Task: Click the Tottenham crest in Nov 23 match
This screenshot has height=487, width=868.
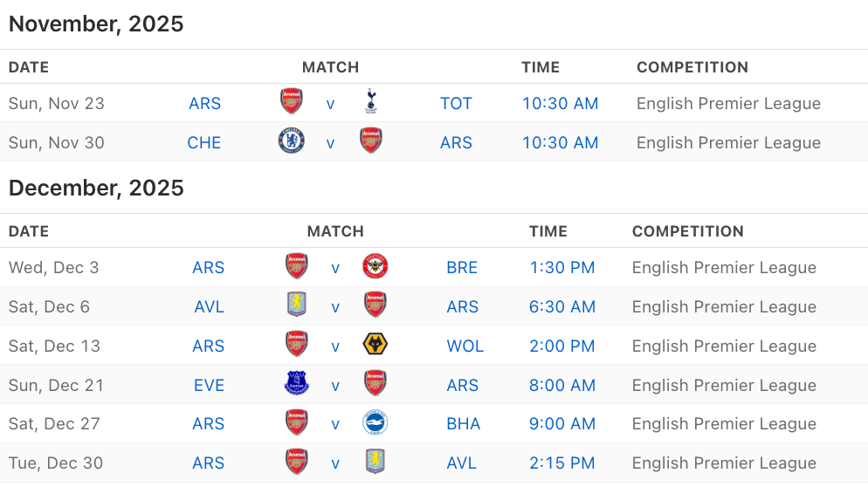Action: point(371,102)
